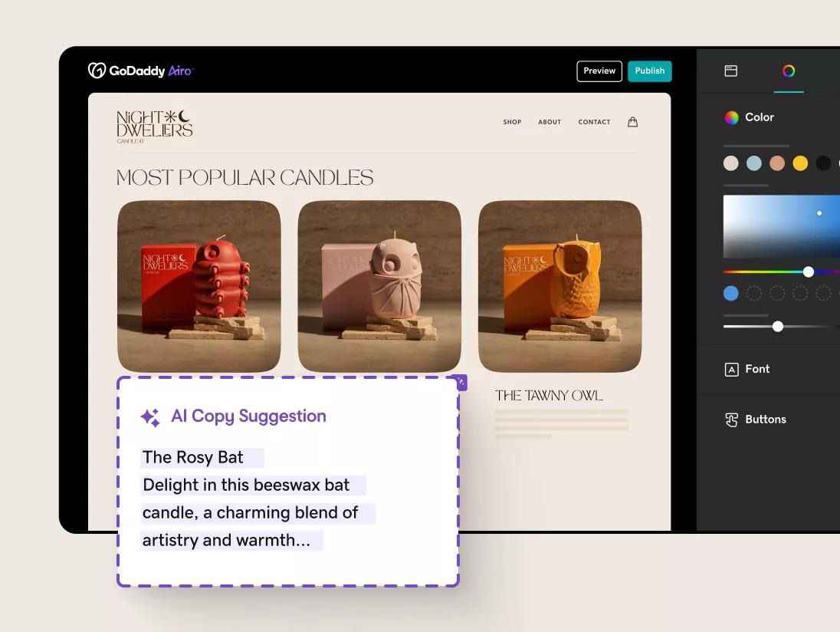Go to the Contact page link

pyautogui.click(x=594, y=122)
